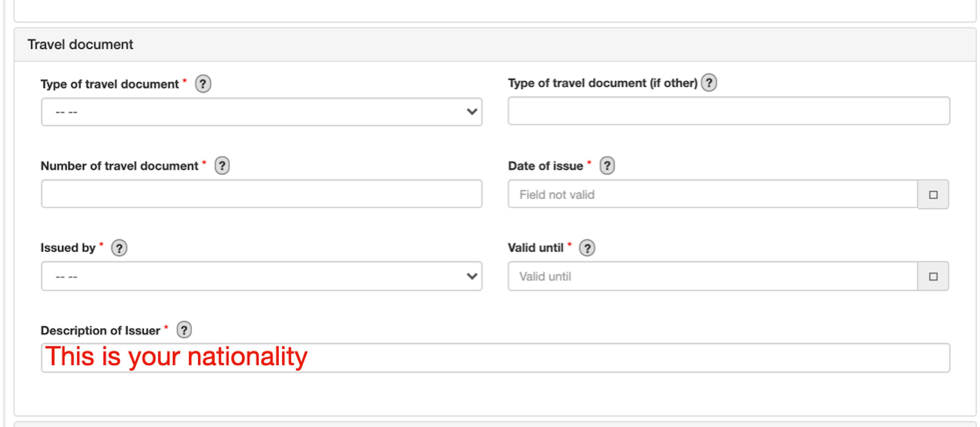Open calendar picker for Date of issue
The height and width of the screenshot is (427, 980).
tap(933, 194)
